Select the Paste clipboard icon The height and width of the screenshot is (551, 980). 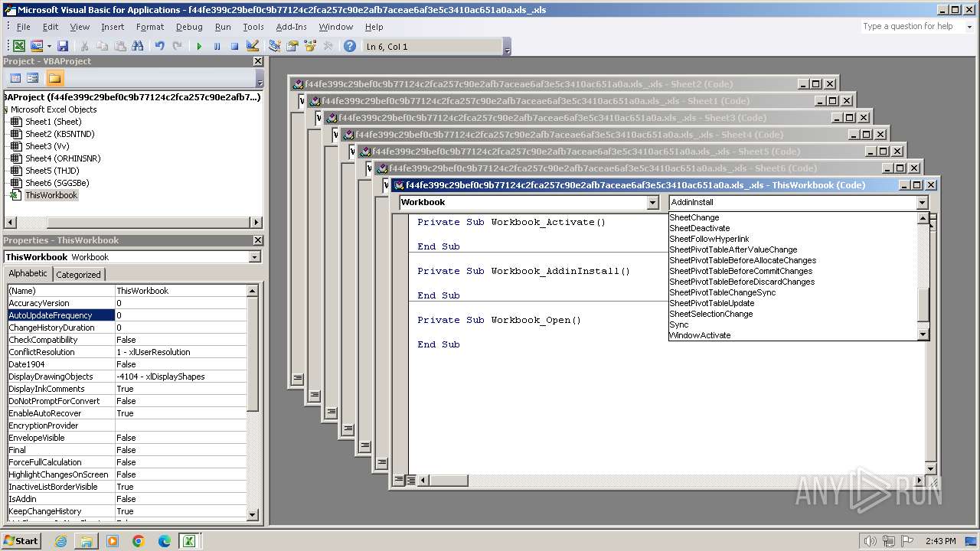pyautogui.click(x=119, y=46)
